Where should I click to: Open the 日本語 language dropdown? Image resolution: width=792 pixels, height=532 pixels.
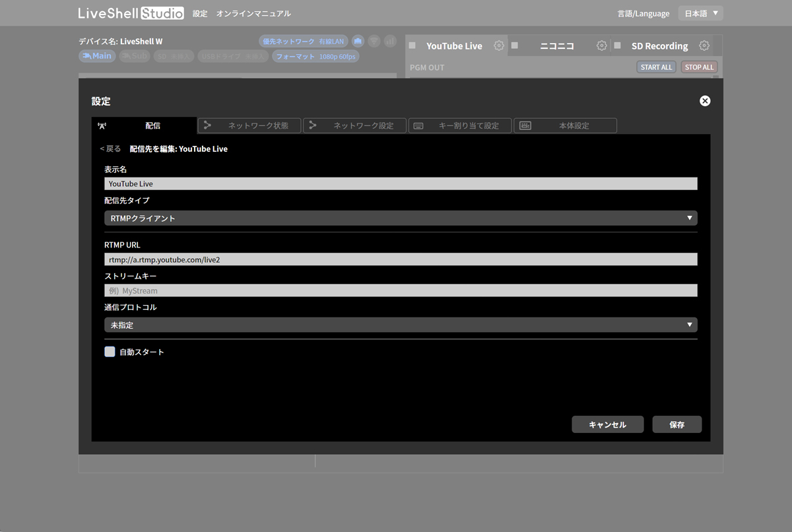pyautogui.click(x=700, y=13)
